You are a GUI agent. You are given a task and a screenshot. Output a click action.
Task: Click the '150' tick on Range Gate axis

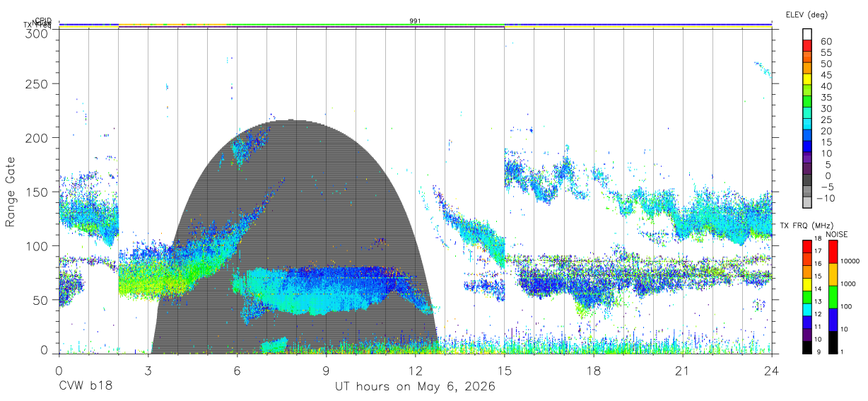pos(38,192)
